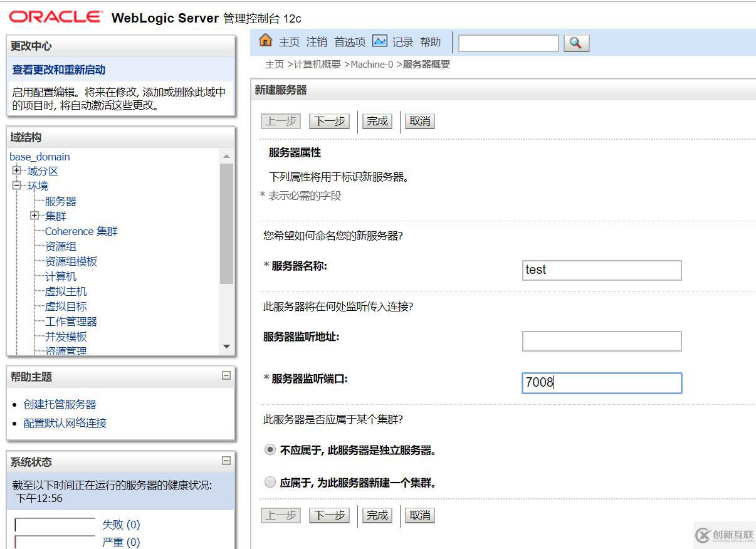Screen dimensions: 756x549
Task: Open 资源组 in the domain tree
Action: pos(61,246)
